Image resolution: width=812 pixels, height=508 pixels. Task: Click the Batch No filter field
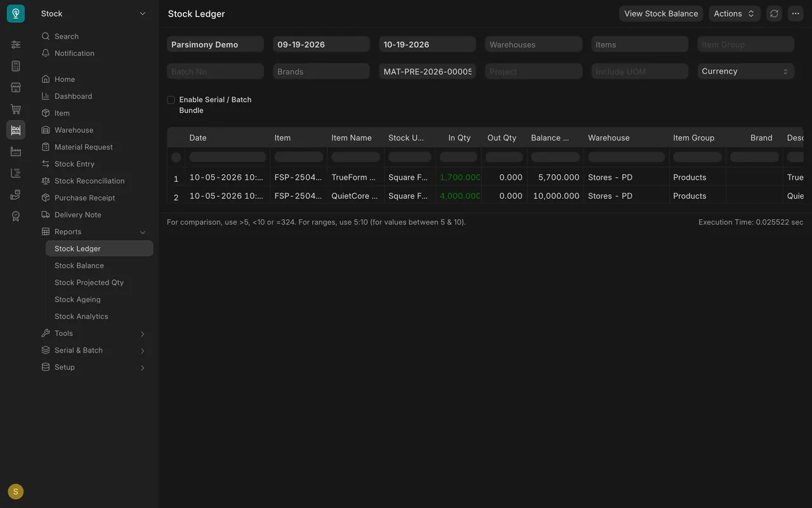point(215,72)
